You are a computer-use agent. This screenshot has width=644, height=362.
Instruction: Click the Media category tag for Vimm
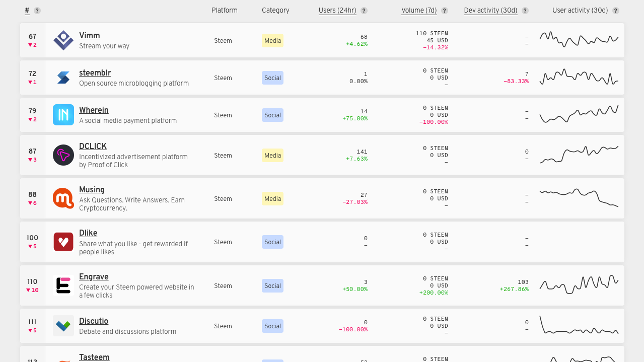(272, 41)
